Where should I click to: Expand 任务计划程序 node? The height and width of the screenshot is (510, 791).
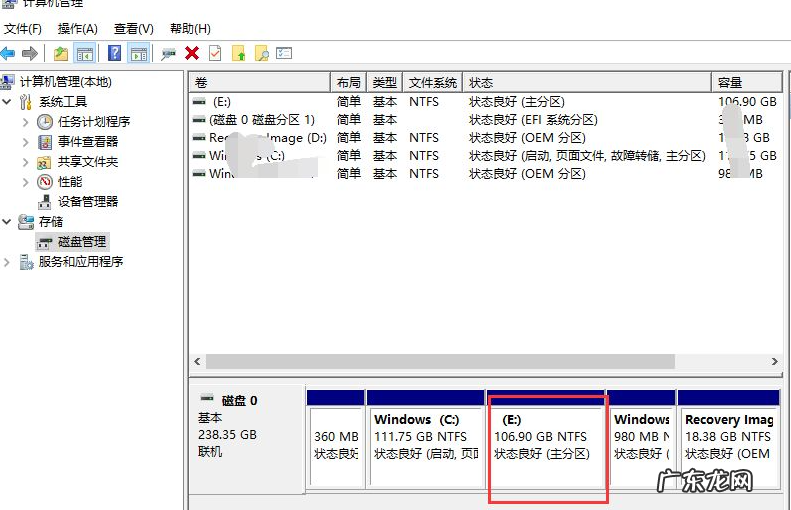(x=25, y=122)
